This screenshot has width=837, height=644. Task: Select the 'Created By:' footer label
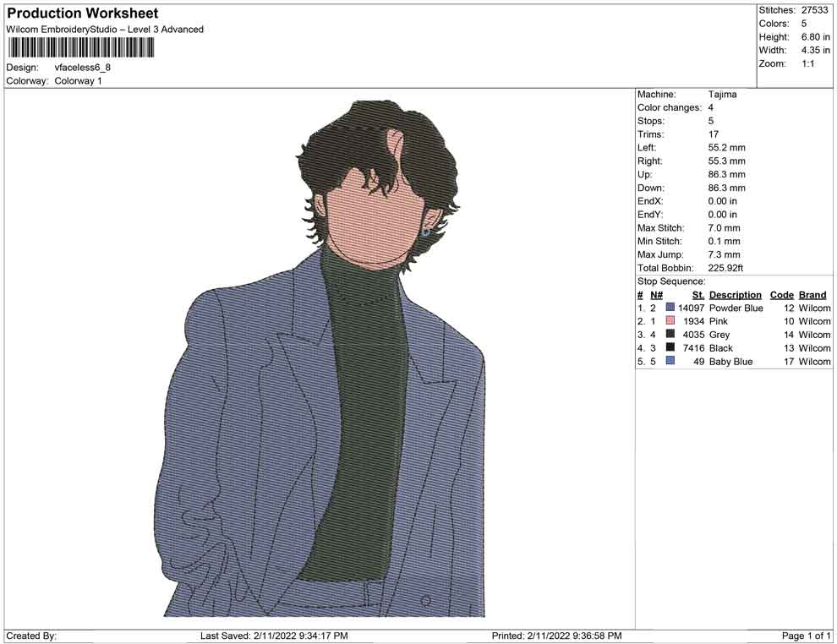coord(31,636)
